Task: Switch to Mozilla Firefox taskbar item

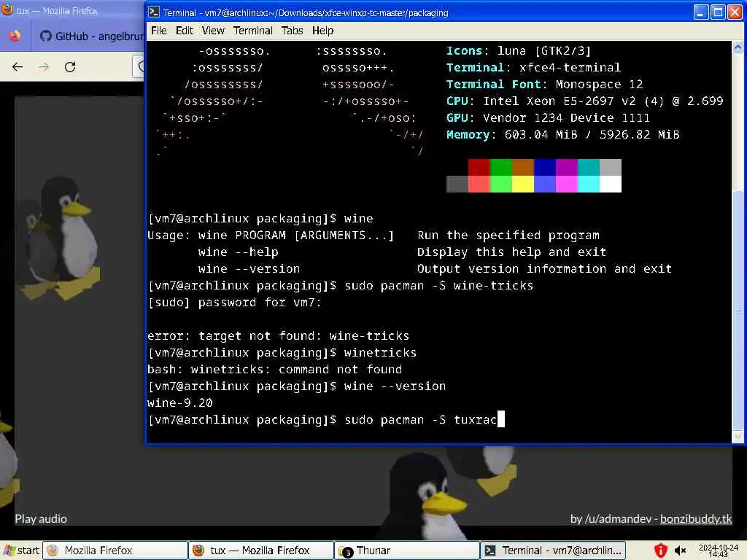Action: pyautogui.click(x=115, y=551)
